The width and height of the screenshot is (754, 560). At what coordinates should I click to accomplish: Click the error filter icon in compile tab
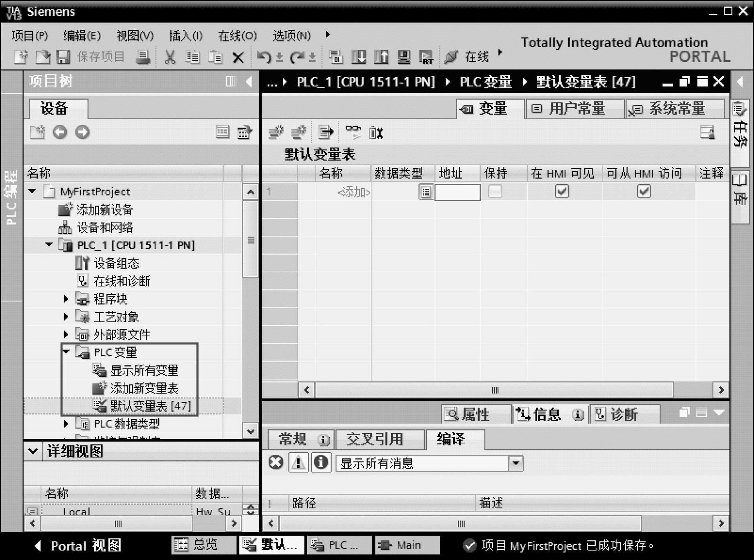(x=276, y=462)
